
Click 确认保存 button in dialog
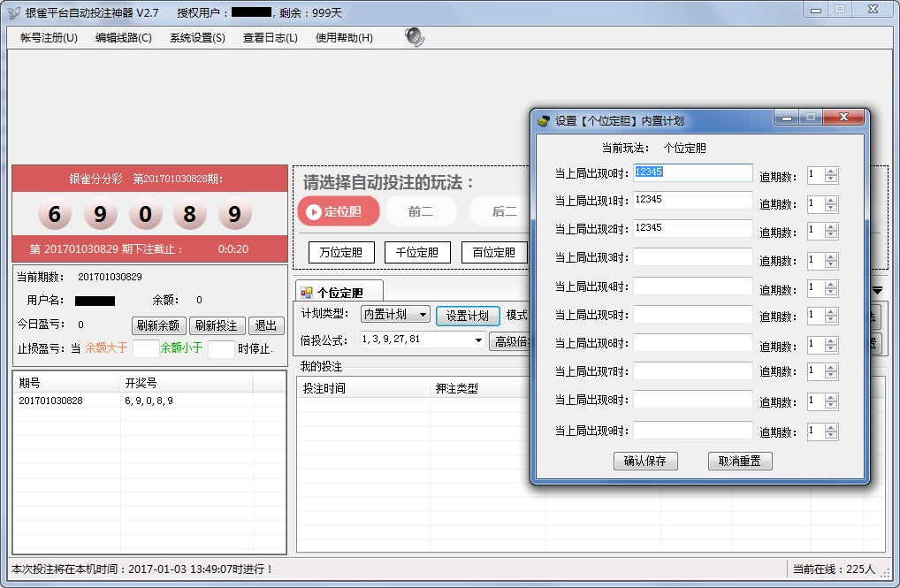(645, 461)
